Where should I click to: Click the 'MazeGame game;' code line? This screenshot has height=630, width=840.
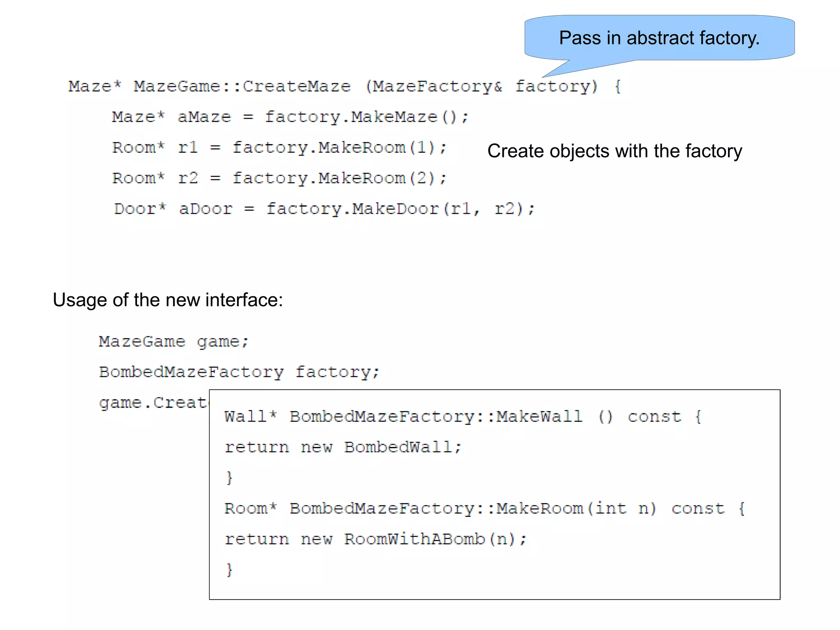pos(173,342)
